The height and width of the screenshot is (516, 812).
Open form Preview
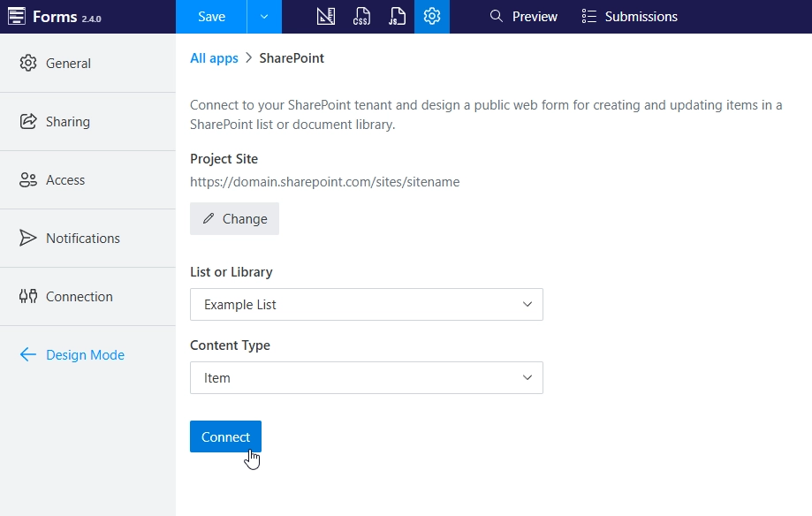(x=524, y=17)
